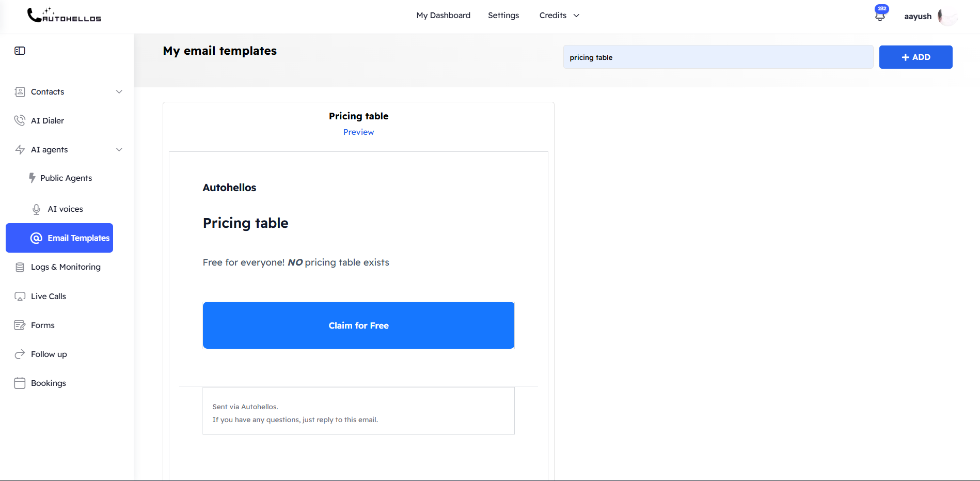Open Follow up page
This screenshot has height=481, width=980.
click(49, 354)
